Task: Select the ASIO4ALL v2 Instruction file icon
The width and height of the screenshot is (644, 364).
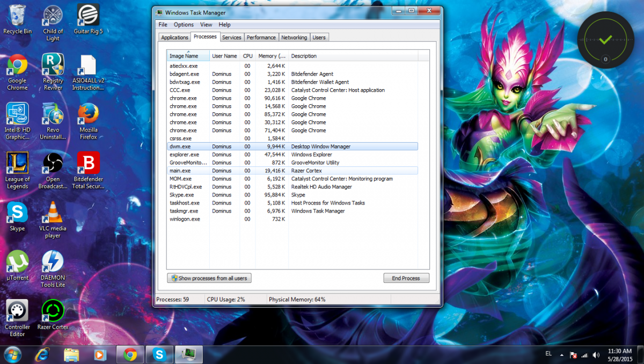Action: pyautogui.click(x=88, y=72)
